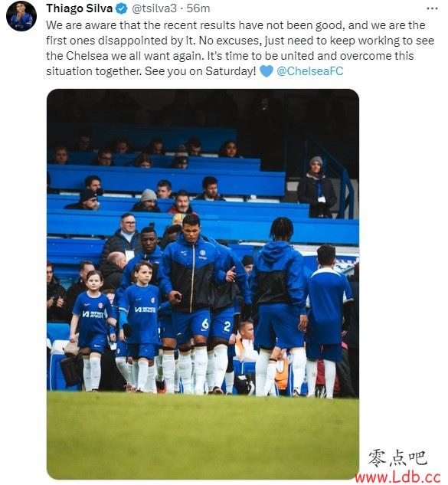Click the child mascot on far left
The height and width of the screenshot is (485, 448).
[x=92, y=330]
